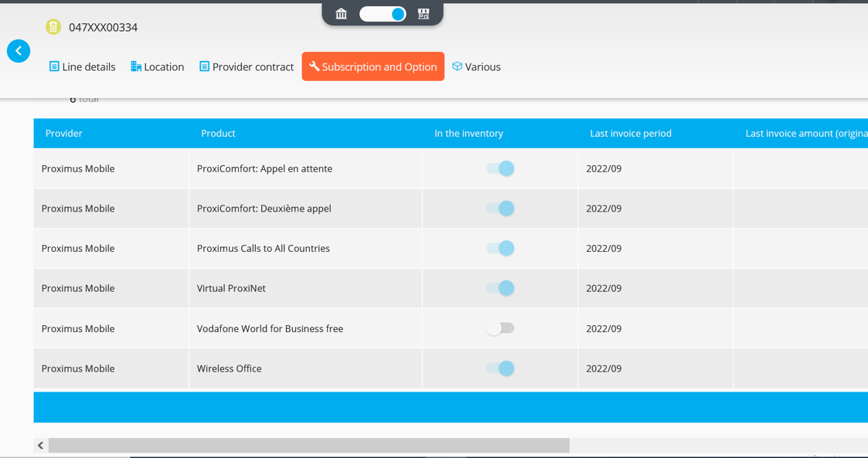The image size is (868, 458).
Task: Click Proximus Mobile in the Appel en attente row
Action: click(x=78, y=168)
